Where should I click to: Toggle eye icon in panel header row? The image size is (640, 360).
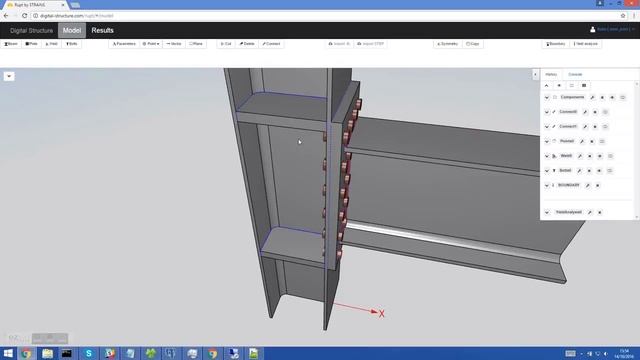point(559,85)
